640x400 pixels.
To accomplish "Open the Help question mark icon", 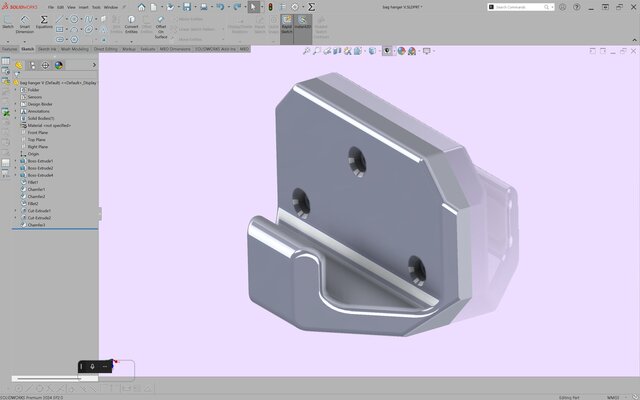I will 577,7.
